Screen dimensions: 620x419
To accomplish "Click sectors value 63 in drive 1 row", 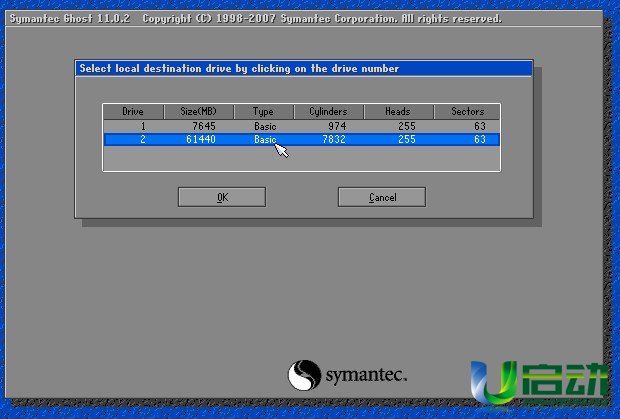I will tap(480, 126).
